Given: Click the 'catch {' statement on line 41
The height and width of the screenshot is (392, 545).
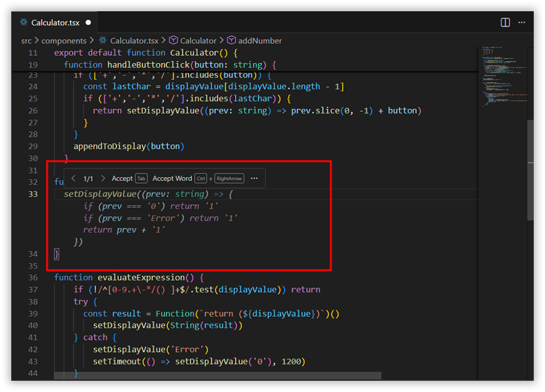Looking at the screenshot, I should (100, 337).
